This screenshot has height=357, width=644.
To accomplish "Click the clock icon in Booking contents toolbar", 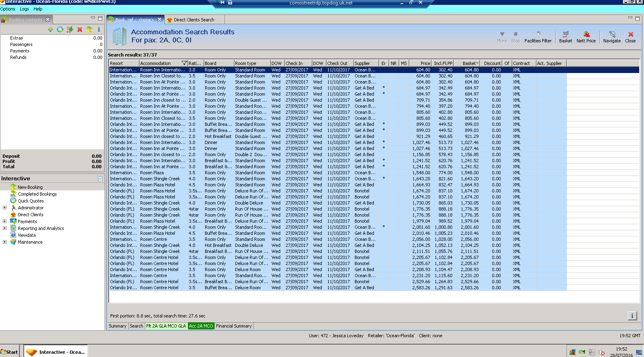I will [60, 29].
